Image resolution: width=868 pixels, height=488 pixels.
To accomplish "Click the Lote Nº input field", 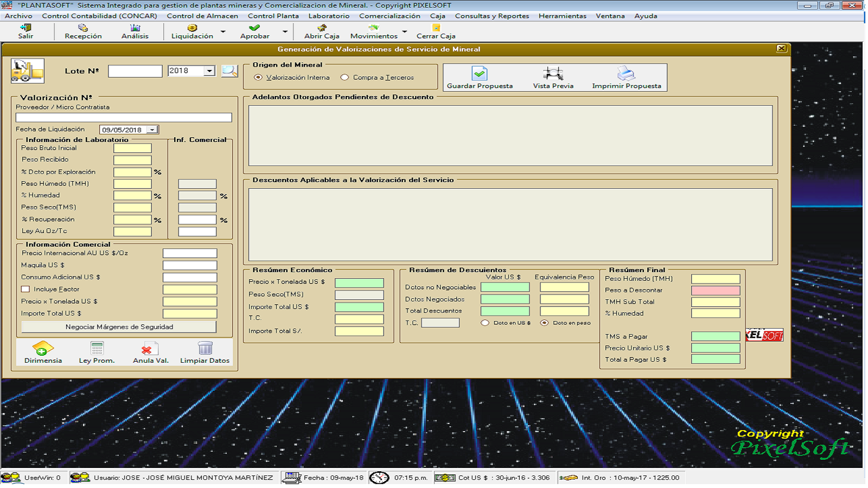I will click(x=135, y=71).
